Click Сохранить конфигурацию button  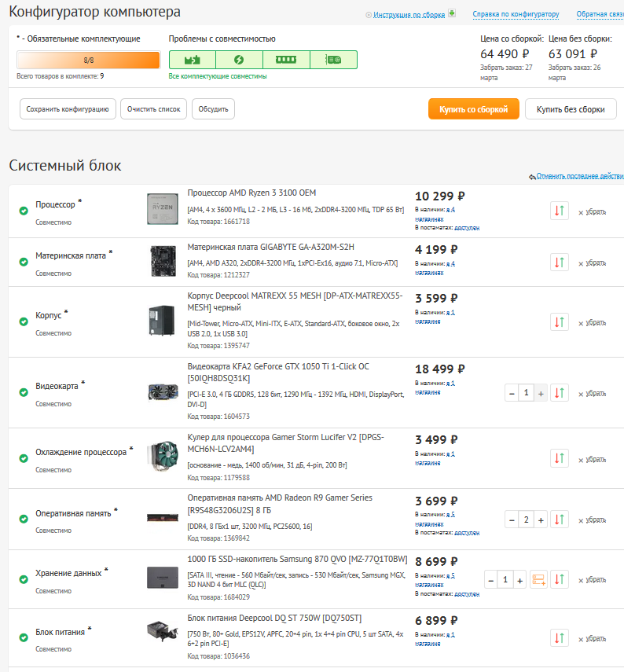(68, 109)
